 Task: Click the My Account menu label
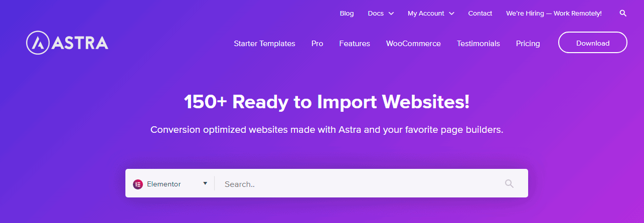click(426, 14)
